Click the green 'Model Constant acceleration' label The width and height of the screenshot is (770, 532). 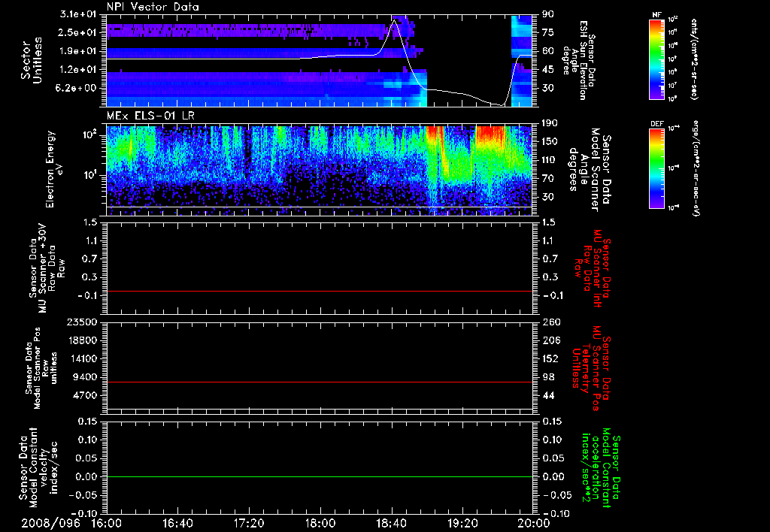point(602,468)
